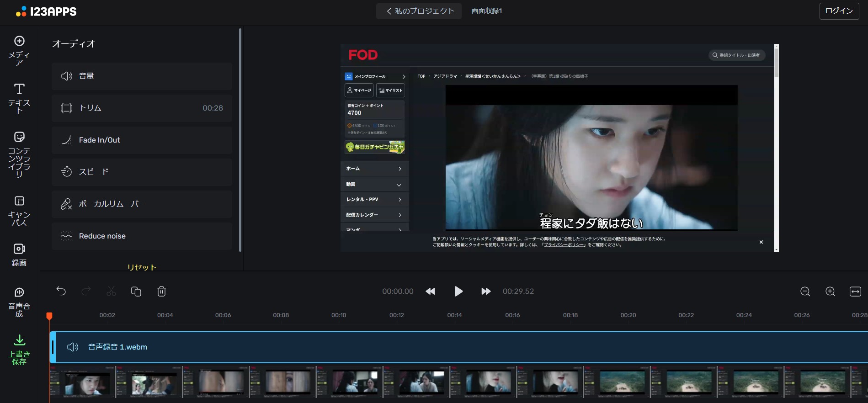The height and width of the screenshot is (403, 868).
Task: Open the メディア add media panel
Action: pos(19,51)
